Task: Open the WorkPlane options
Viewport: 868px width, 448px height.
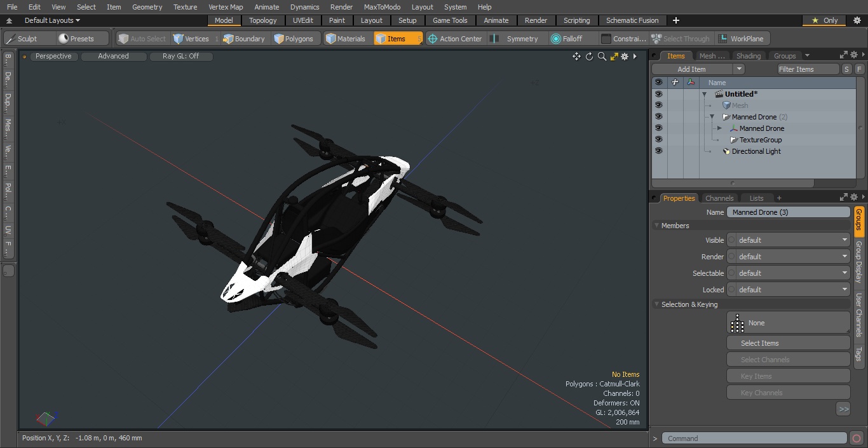Action: coord(742,39)
